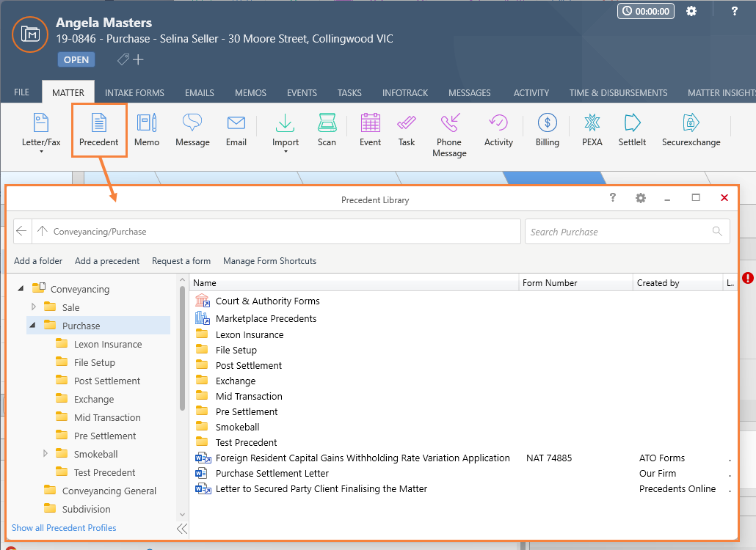Select Foreign Resident Capital Gains Withholding precedent
Viewport: 756px width, 550px height.
tap(363, 458)
